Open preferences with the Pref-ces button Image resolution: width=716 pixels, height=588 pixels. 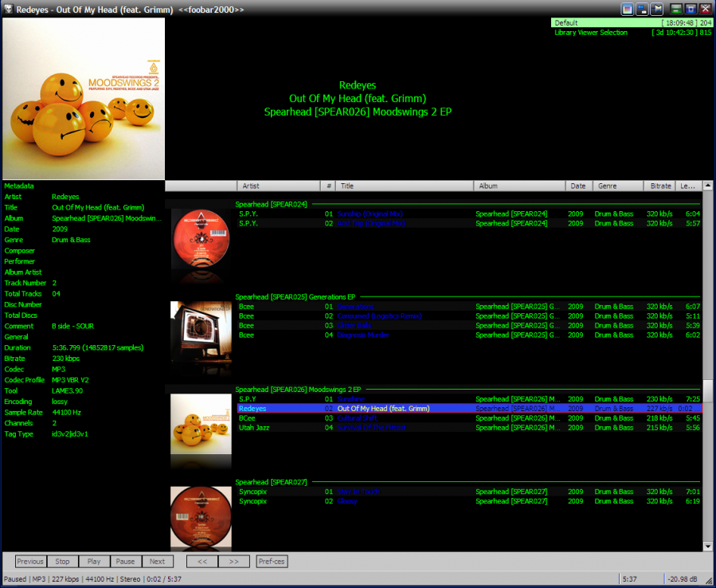[272, 562]
